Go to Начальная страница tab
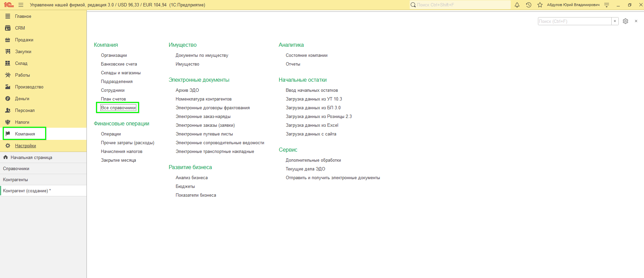This screenshot has height=278, width=644. click(x=43, y=157)
